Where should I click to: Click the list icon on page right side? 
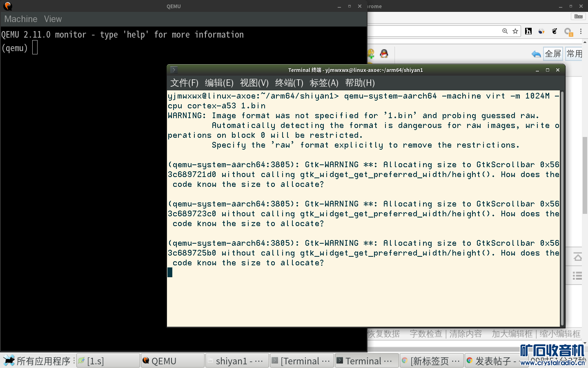(577, 276)
